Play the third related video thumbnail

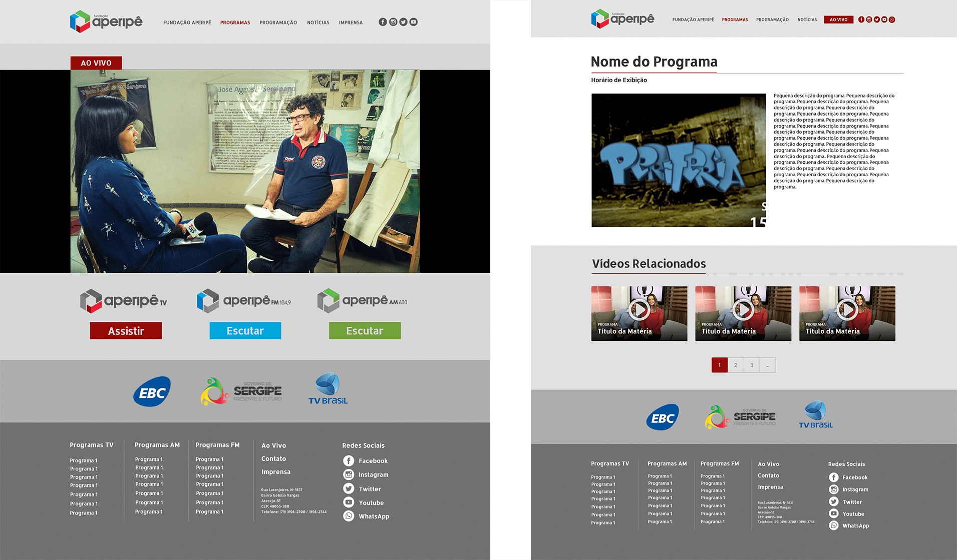pos(847,310)
